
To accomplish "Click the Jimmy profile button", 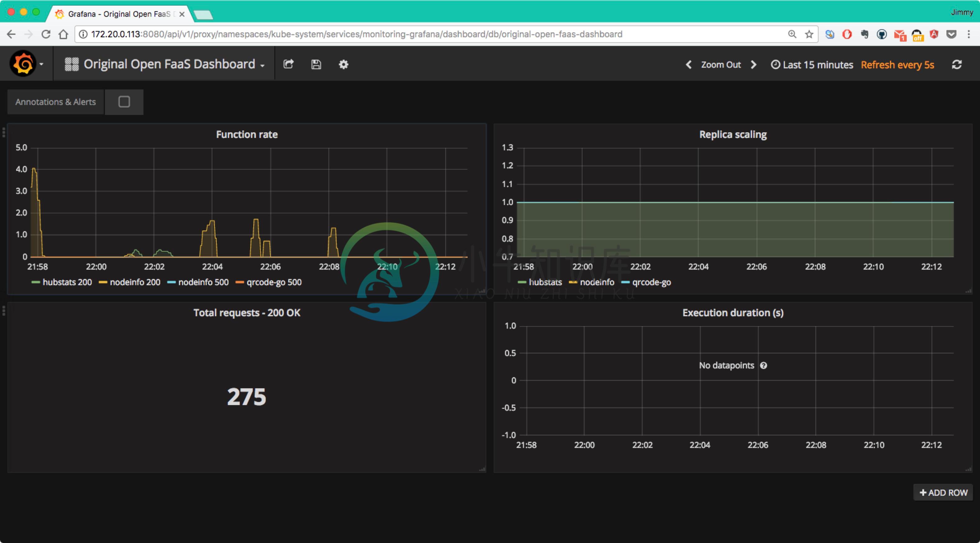I will [962, 12].
